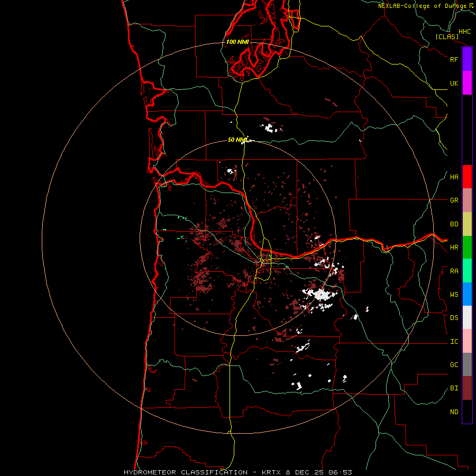Click the 'NEXLAB-College of DuPage' credit text
Screen dimensions: 476x476
pos(422,6)
